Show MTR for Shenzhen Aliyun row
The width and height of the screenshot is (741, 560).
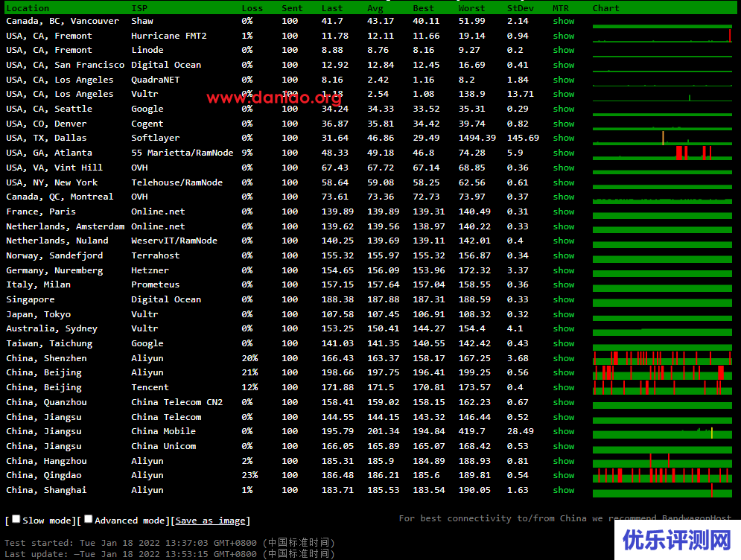click(564, 357)
